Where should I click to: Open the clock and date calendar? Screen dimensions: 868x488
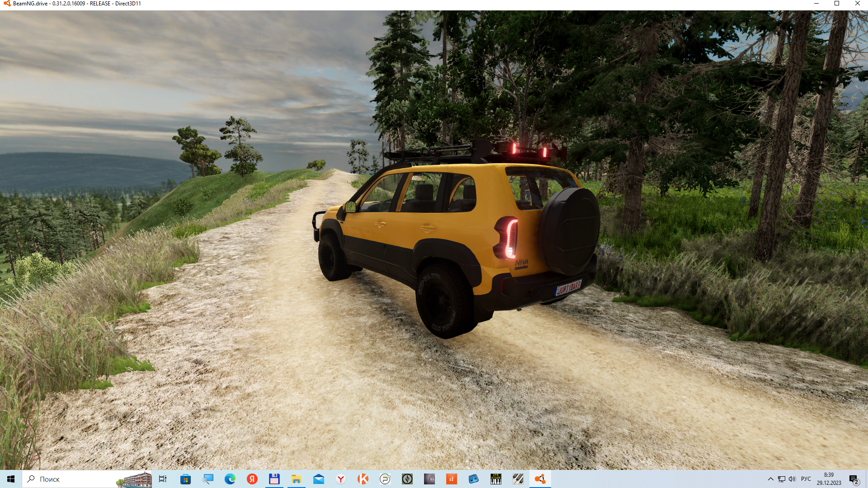829,479
